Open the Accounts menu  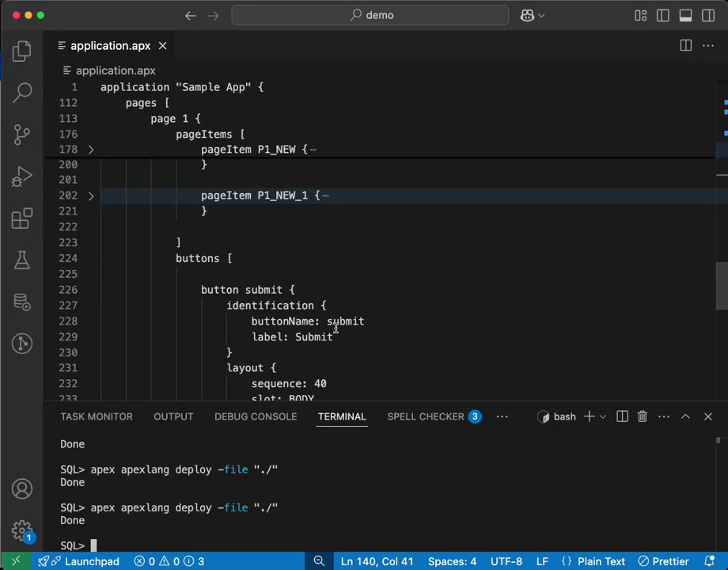[x=22, y=488]
